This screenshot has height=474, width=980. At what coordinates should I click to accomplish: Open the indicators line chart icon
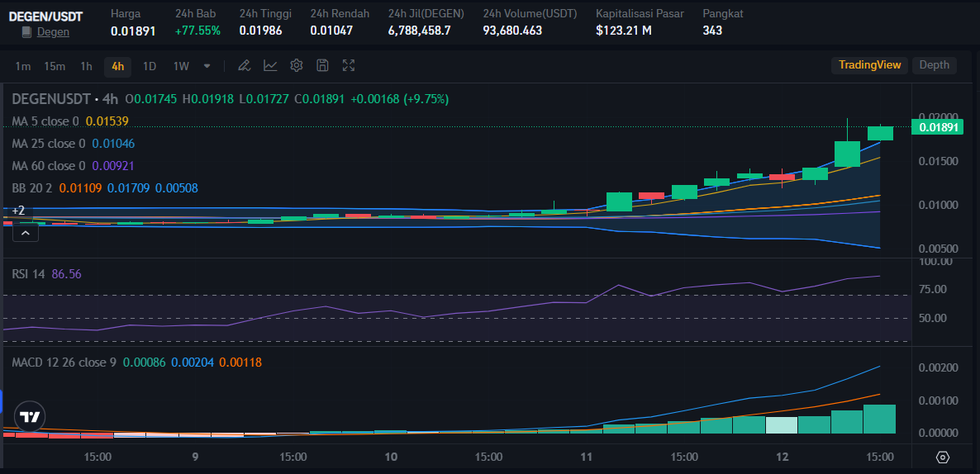click(x=271, y=65)
